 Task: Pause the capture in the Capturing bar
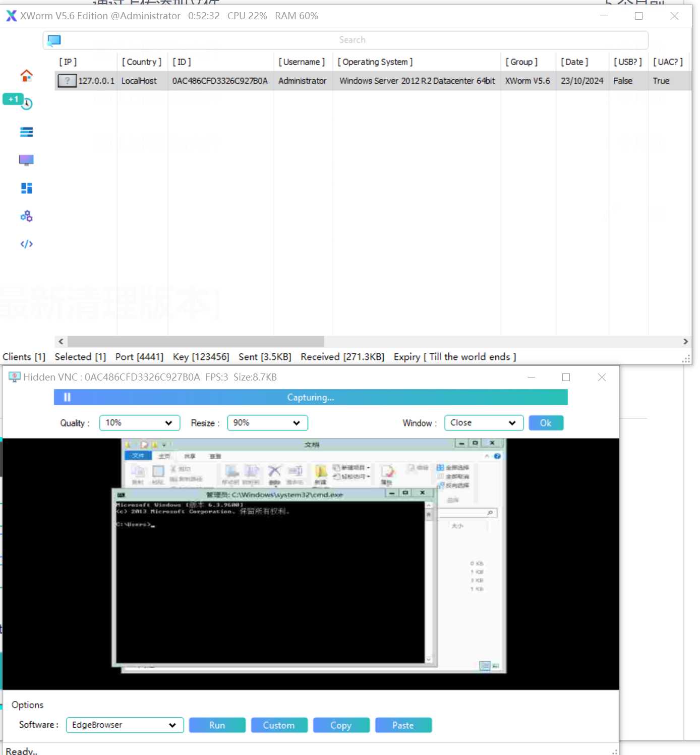(x=67, y=397)
